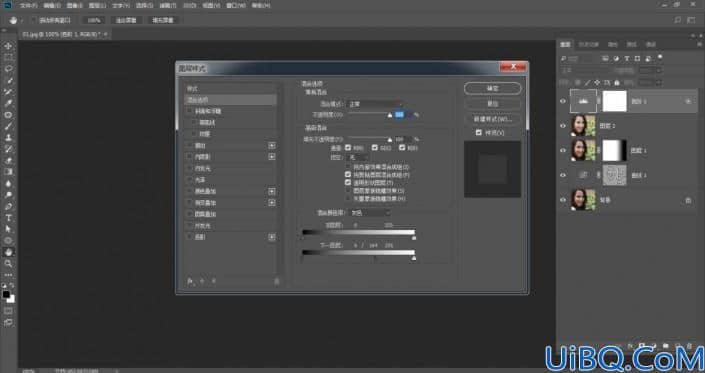The height and width of the screenshot is (373, 705).
Task: Click the fx icon at bottom of styles list
Action: click(190, 281)
